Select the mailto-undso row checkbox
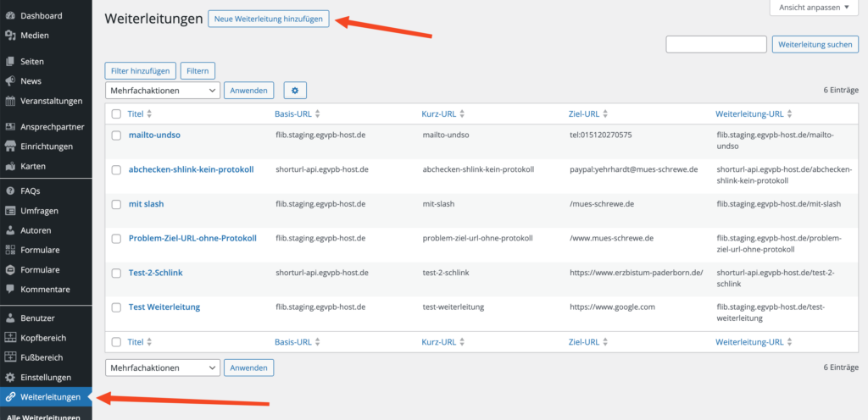The height and width of the screenshot is (420, 868). [x=117, y=135]
